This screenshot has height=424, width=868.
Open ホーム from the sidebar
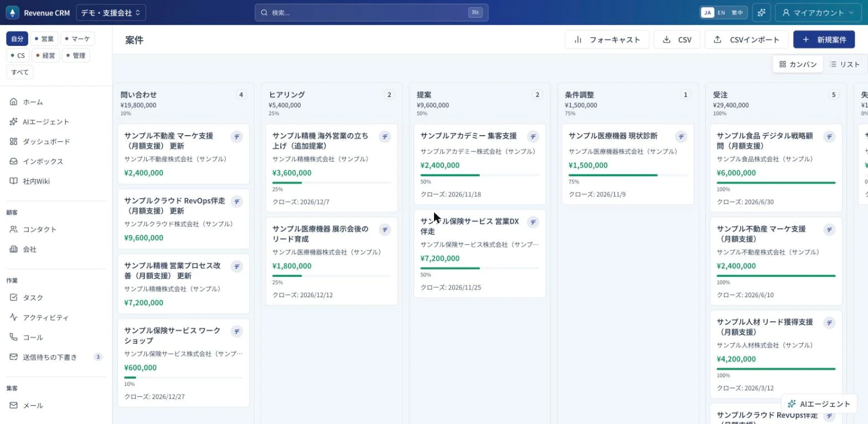(56, 102)
